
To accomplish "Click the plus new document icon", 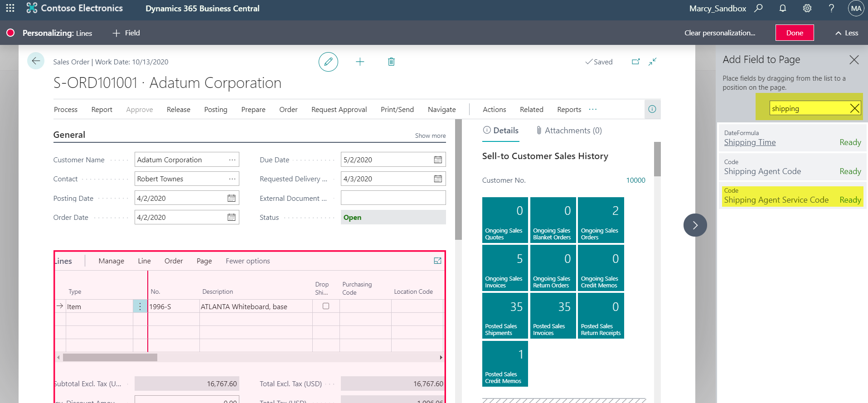I will (x=360, y=62).
